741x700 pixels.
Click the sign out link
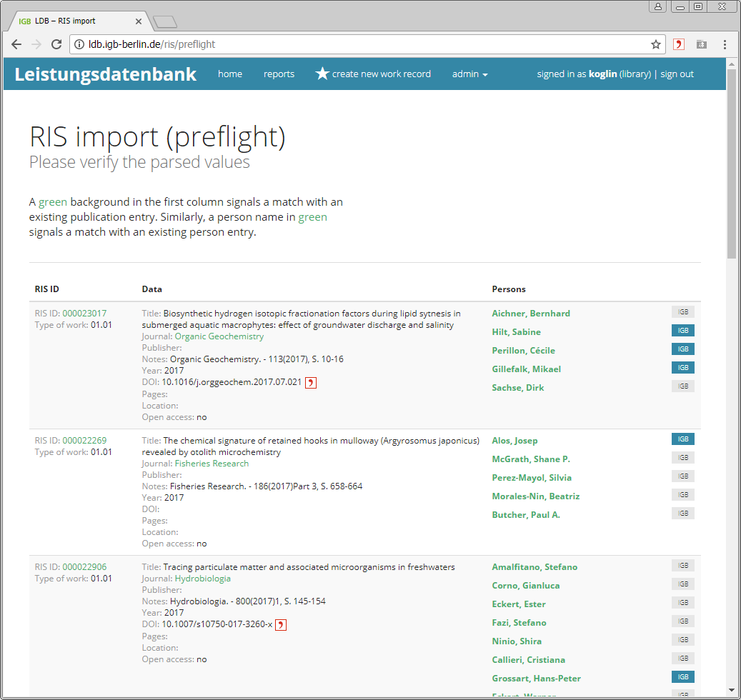coord(677,74)
